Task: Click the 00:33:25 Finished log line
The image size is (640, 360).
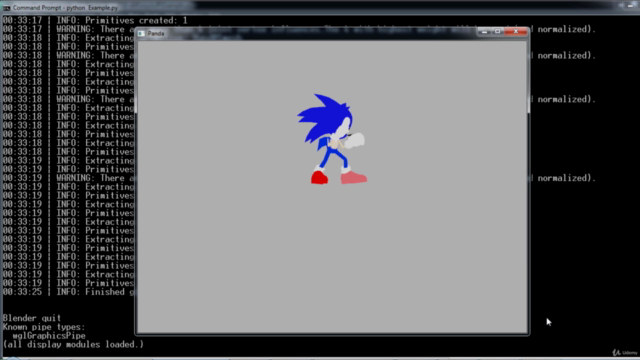Action: (68, 292)
